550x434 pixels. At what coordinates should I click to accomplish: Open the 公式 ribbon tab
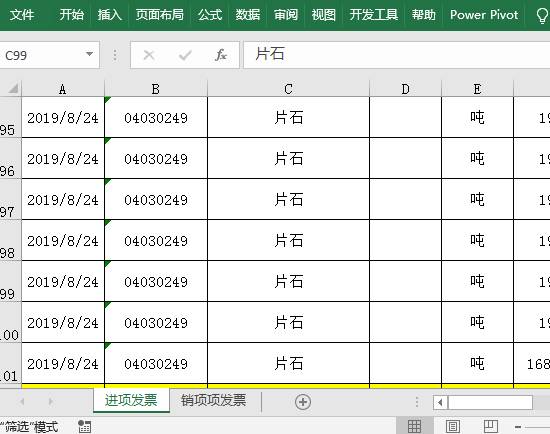[x=210, y=15]
